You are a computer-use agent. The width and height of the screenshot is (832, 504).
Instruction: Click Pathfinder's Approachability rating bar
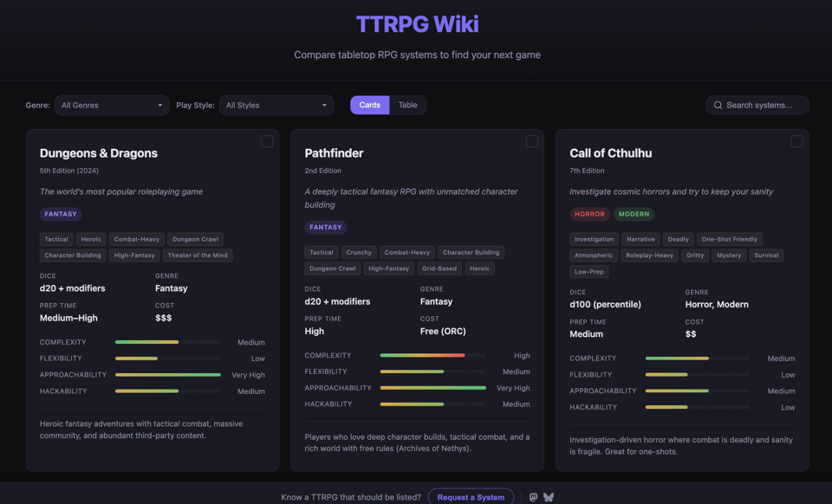(x=433, y=388)
